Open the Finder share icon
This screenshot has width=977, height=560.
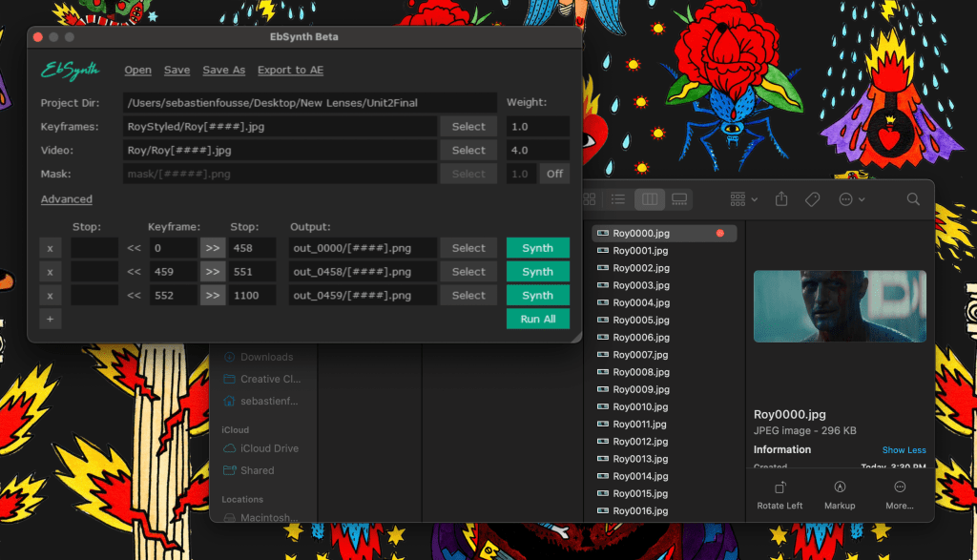(781, 199)
